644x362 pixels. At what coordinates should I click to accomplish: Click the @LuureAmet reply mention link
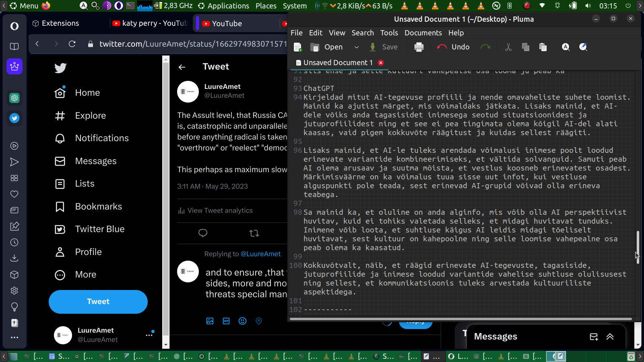click(260, 254)
